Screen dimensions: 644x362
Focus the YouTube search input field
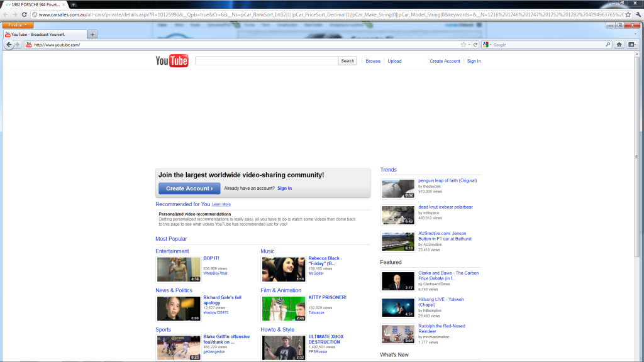pyautogui.click(x=267, y=61)
